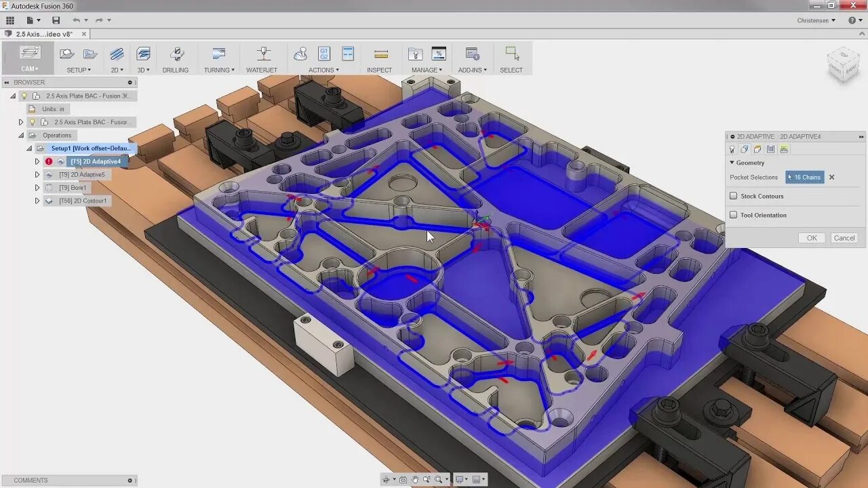Click the Simulate icon in Actions

click(300, 54)
